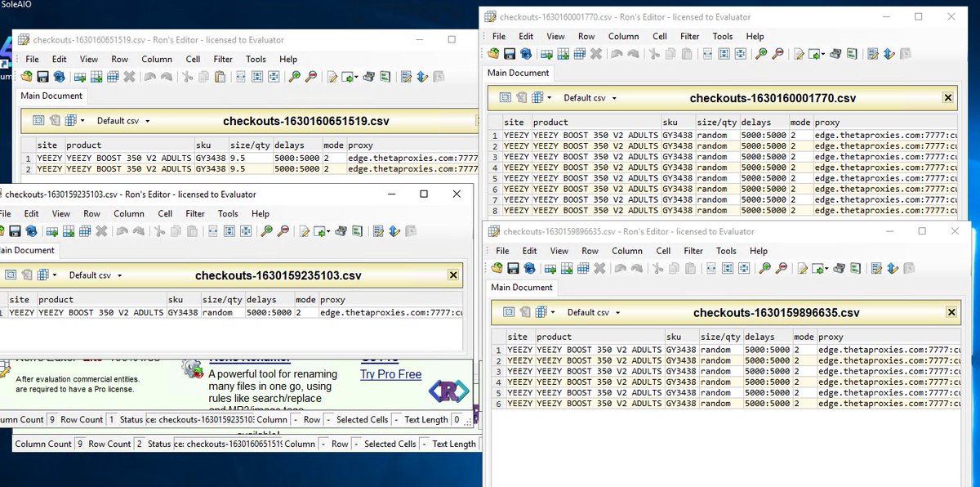The width and height of the screenshot is (980, 487).
Task: Click Print icon in checkouts-1630160001770 toolbar
Action: 835,53
